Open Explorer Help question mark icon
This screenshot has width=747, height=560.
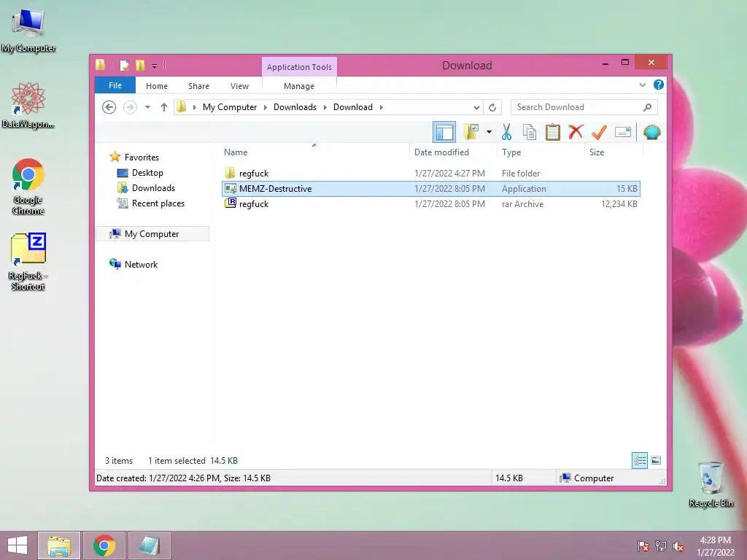pos(659,85)
